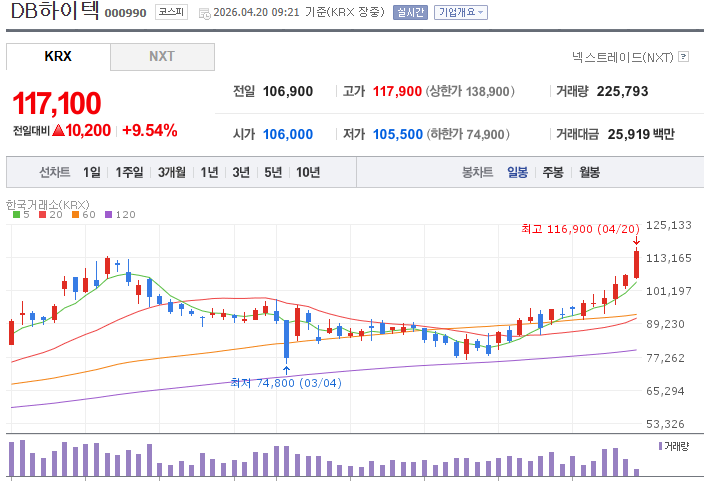
Task: Click the purple 120-day moving average swatch
Action: click(108, 215)
